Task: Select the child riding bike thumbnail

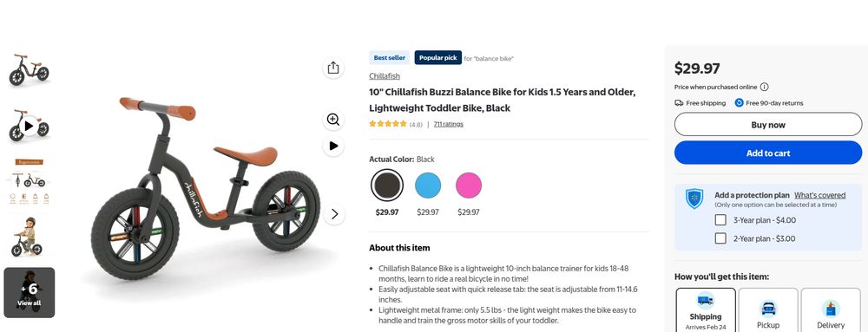Action: coord(30,237)
